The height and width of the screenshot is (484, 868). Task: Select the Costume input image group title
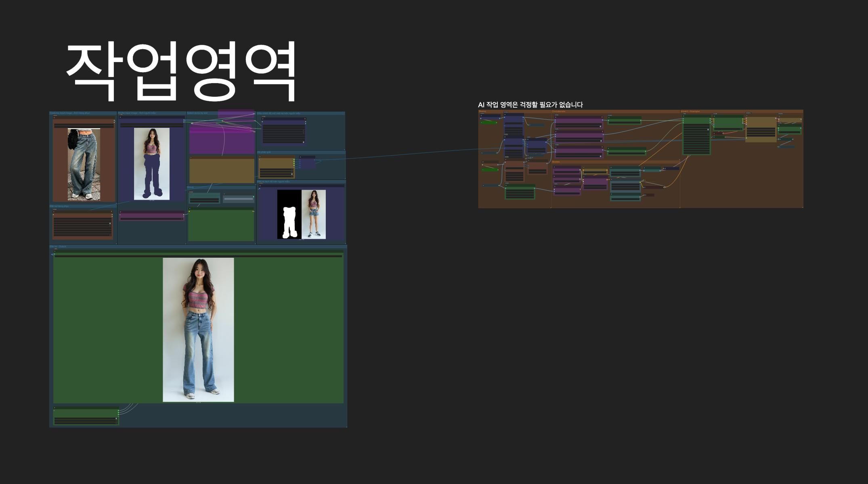click(x=70, y=113)
